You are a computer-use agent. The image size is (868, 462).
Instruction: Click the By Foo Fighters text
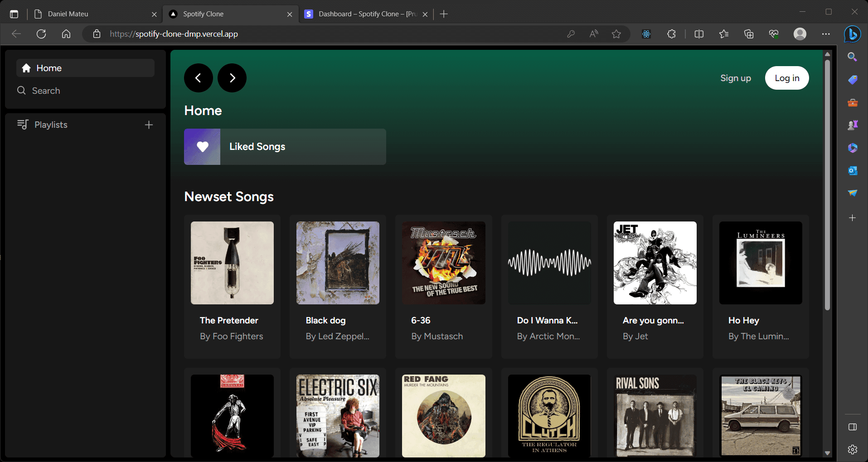tap(232, 336)
